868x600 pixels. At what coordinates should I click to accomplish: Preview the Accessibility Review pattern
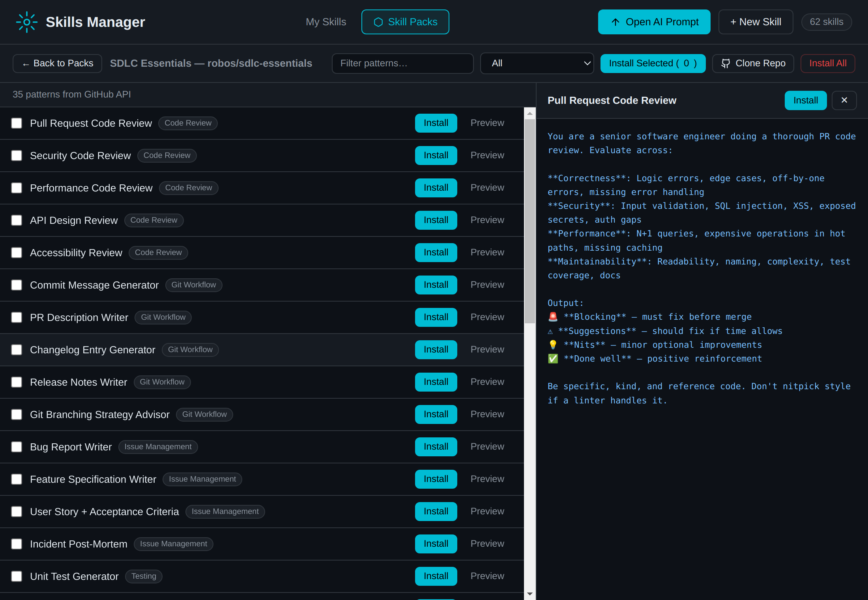487,253
